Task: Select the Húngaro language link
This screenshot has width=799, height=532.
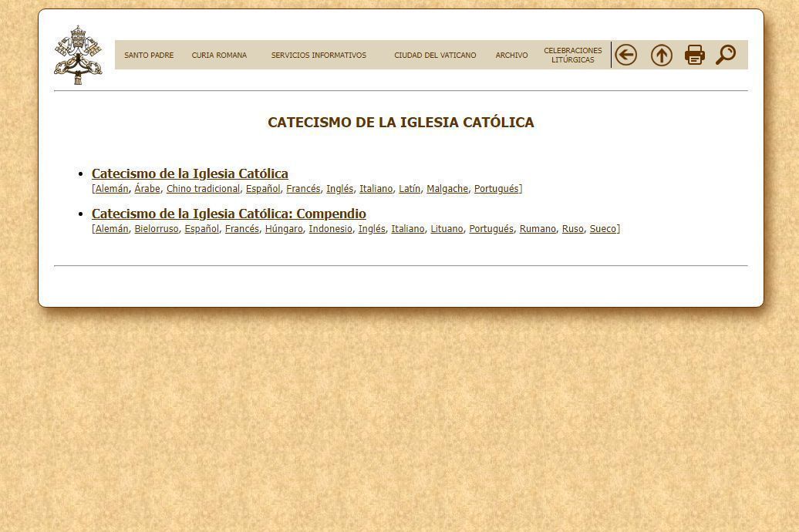Action: tap(284, 229)
